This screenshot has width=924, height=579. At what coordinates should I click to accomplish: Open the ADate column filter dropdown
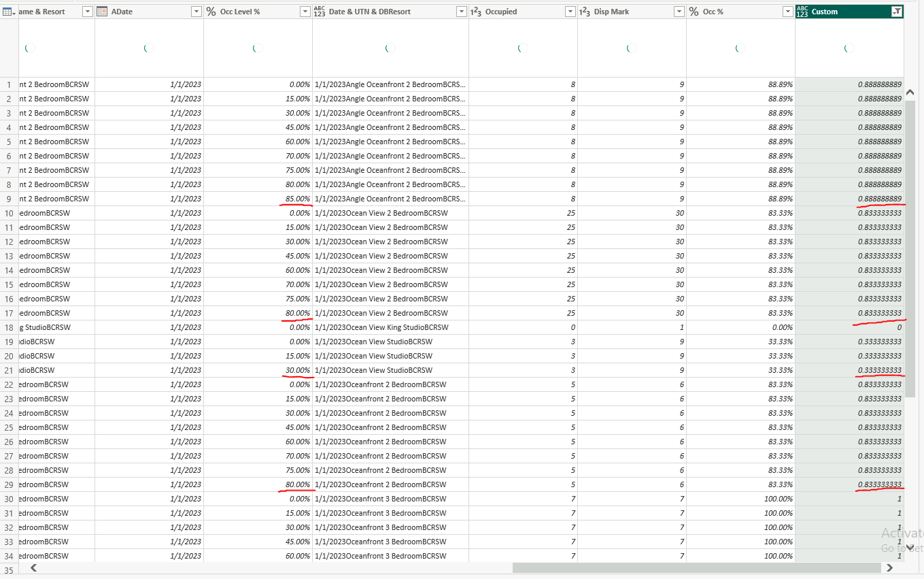pyautogui.click(x=196, y=12)
